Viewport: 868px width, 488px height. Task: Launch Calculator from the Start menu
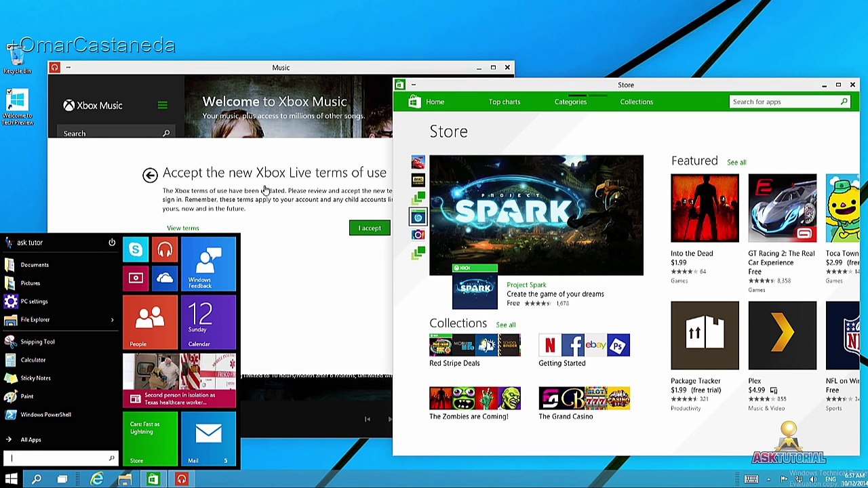[x=60, y=360]
